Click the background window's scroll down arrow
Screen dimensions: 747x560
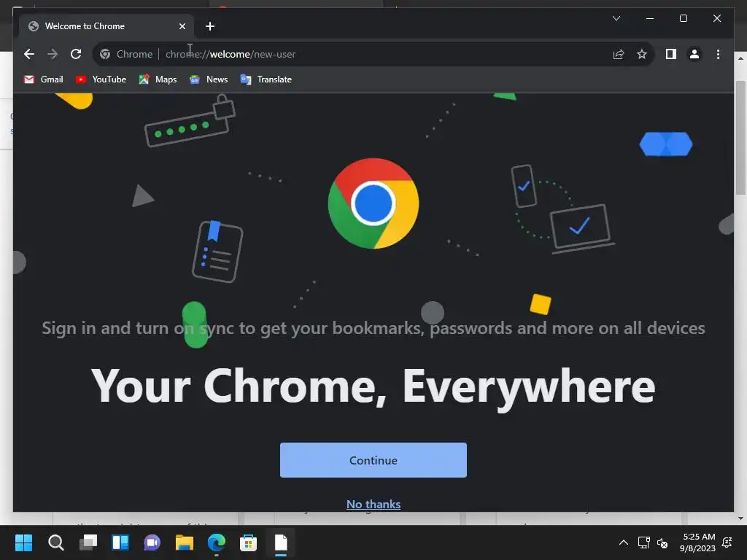pyautogui.click(x=740, y=518)
